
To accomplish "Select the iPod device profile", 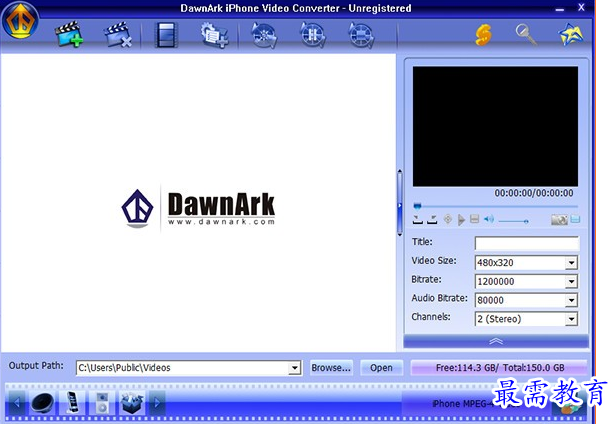I will [x=102, y=403].
